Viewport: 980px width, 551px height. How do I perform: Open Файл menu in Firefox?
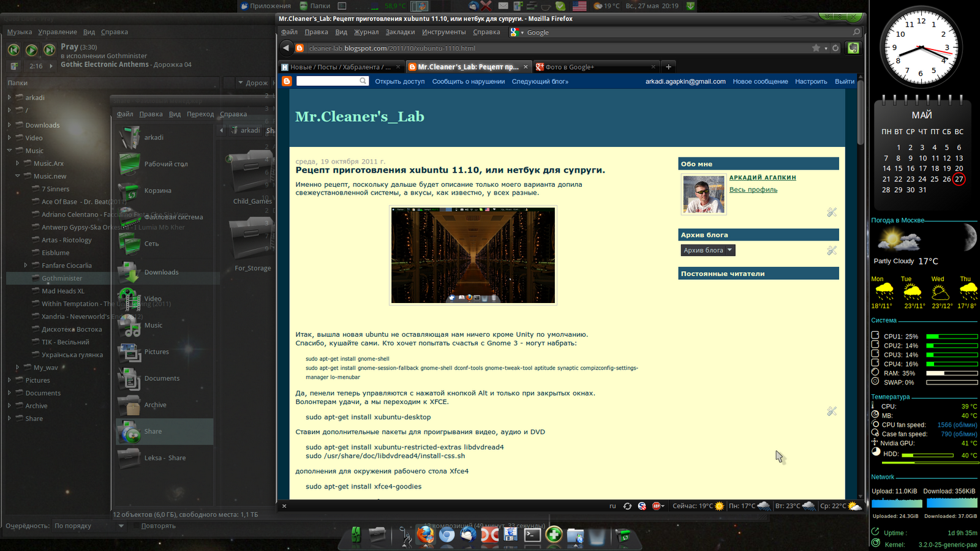[290, 32]
